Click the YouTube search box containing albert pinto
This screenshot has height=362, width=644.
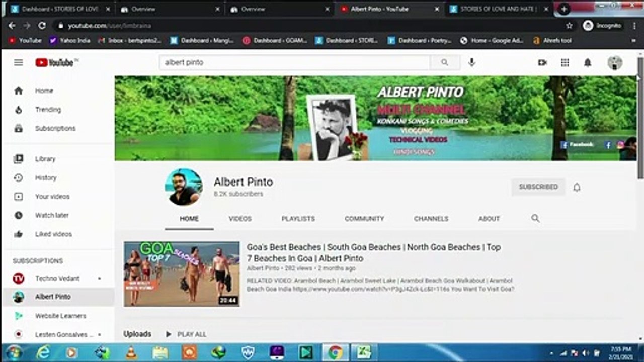(x=295, y=62)
